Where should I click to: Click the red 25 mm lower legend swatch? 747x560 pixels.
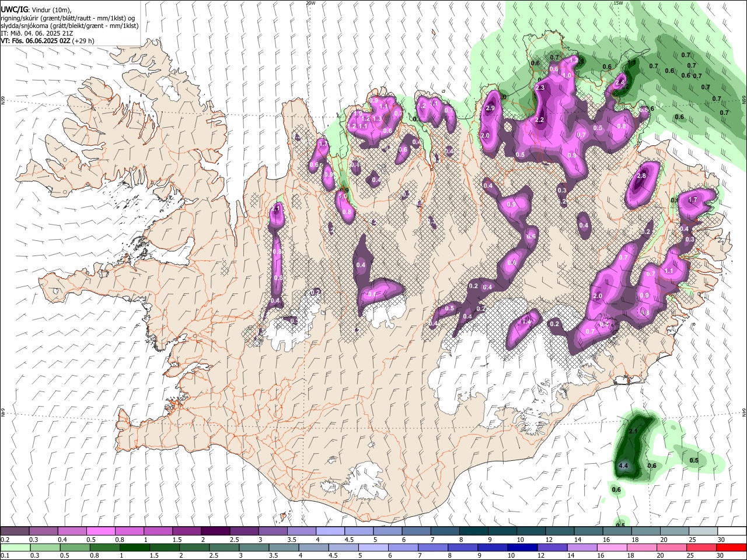coord(701,547)
